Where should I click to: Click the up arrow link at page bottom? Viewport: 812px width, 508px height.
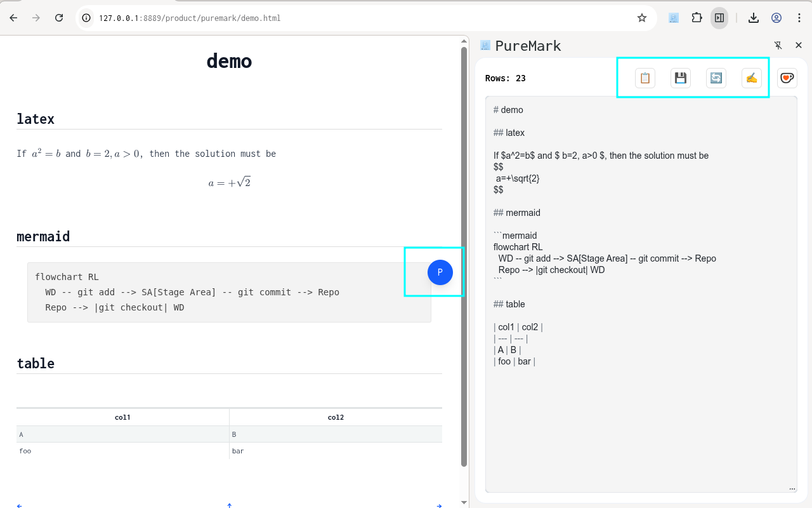tap(230, 505)
